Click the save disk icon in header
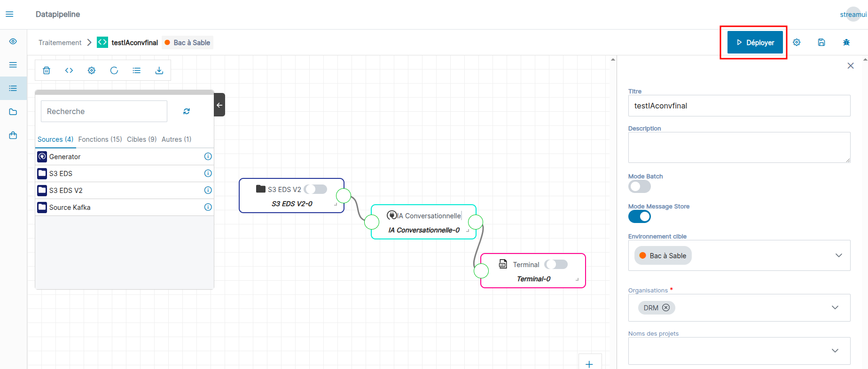This screenshot has height=369, width=868. coord(821,42)
